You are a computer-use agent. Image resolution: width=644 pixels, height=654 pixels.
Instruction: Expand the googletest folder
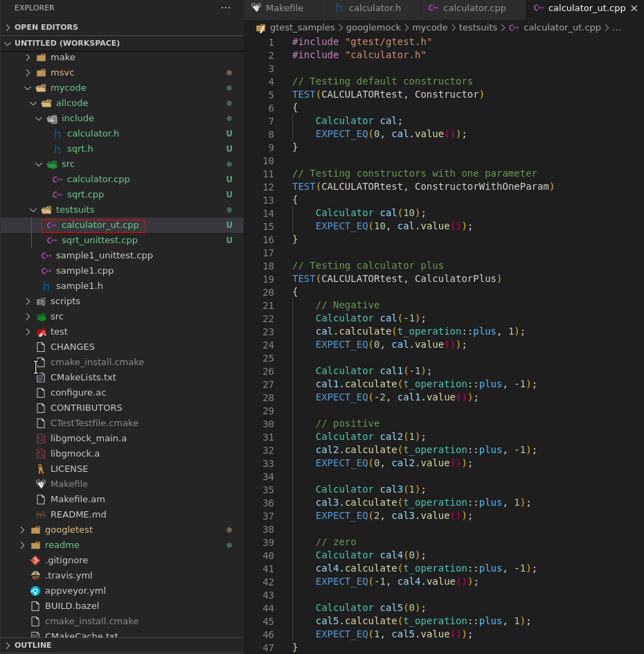(23, 530)
